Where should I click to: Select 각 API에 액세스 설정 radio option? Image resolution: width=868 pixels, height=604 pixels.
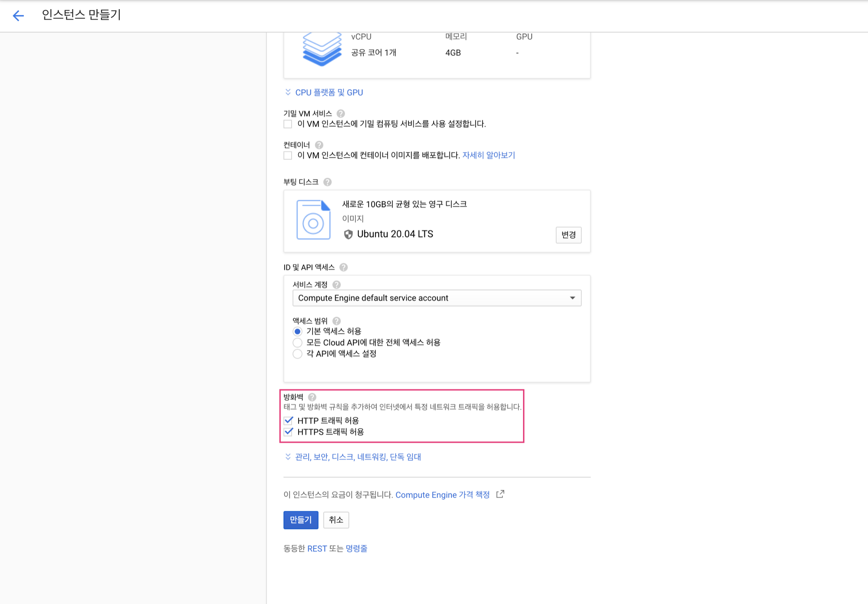pos(297,354)
